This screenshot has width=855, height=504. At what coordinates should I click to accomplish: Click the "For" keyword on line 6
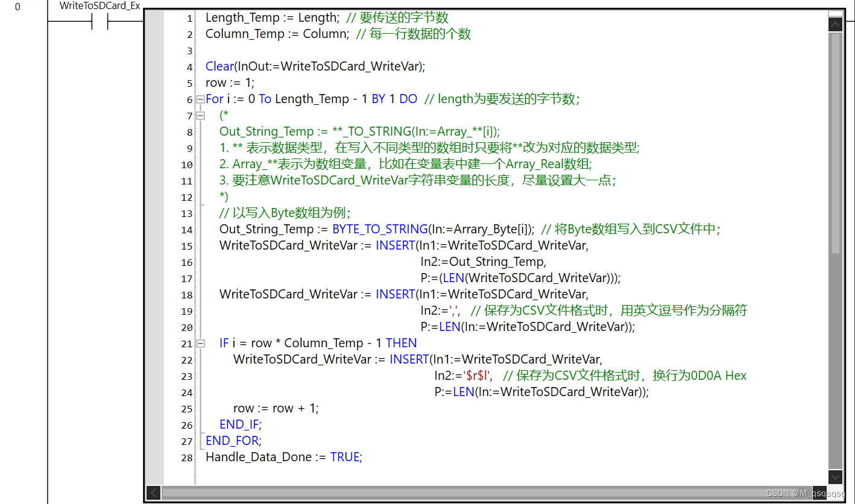(x=215, y=99)
